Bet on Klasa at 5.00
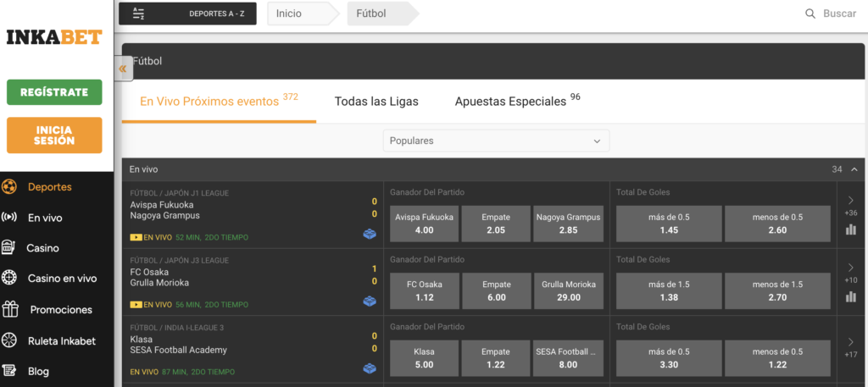Image resolution: width=868 pixels, height=387 pixels. click(x=424, y=358)
